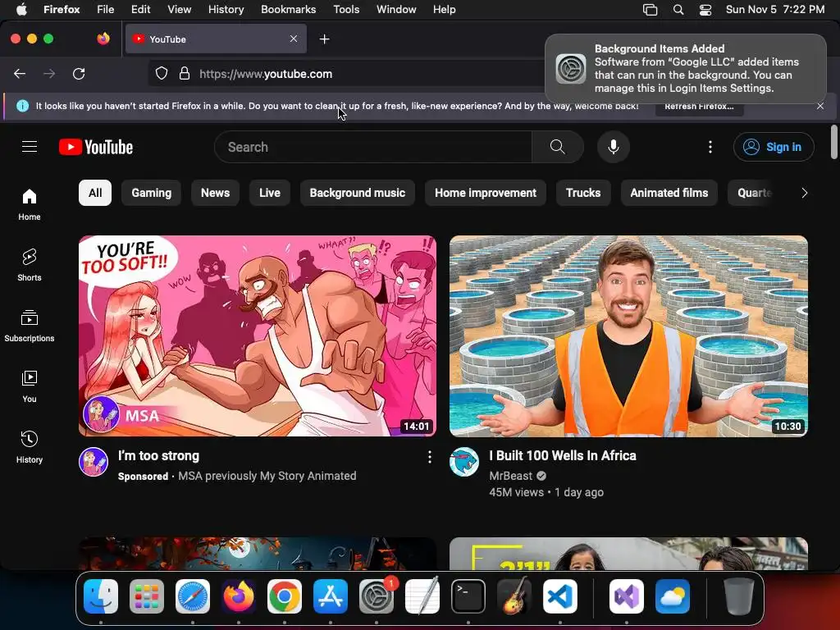
Task: Open GarageBand from the Dock
Action: coord(514,596)
